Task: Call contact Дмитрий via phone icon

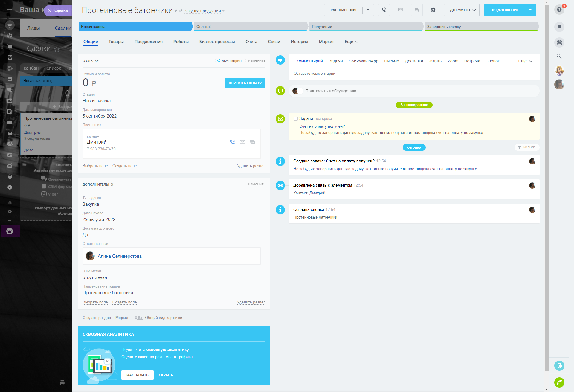Action: tap(233, 142)
